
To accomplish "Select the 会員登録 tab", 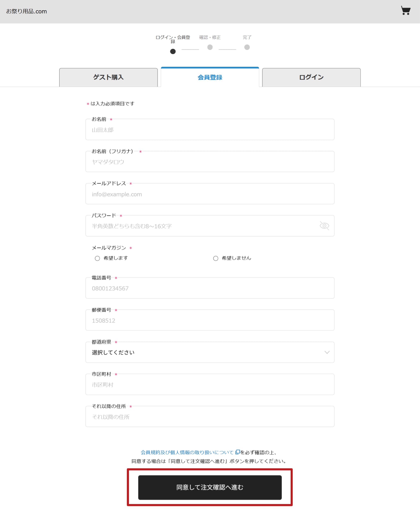I will tap(210, 77).
